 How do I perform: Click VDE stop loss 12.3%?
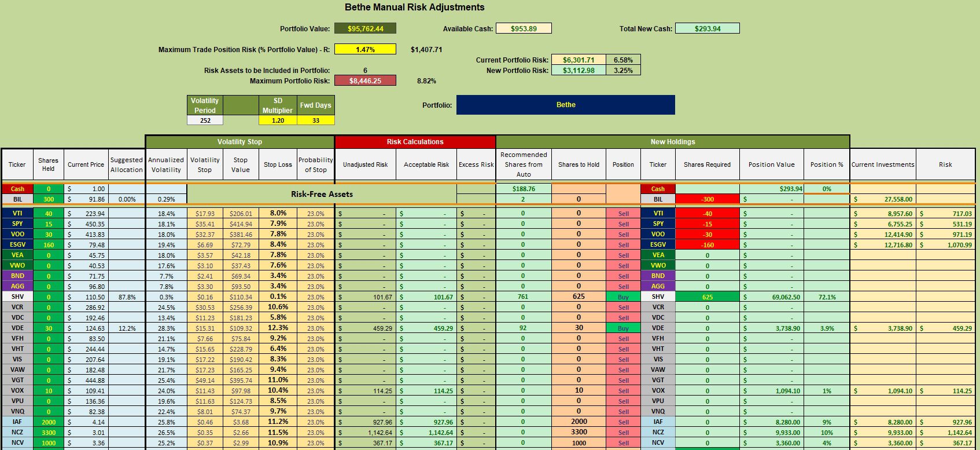point(278,328)
